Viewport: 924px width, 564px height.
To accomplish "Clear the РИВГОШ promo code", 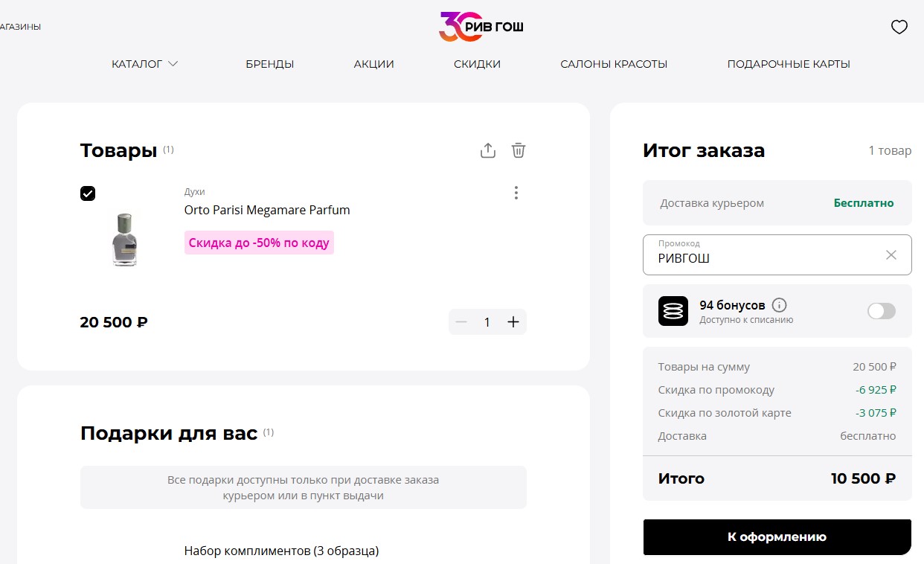I will tap(891, 255).
